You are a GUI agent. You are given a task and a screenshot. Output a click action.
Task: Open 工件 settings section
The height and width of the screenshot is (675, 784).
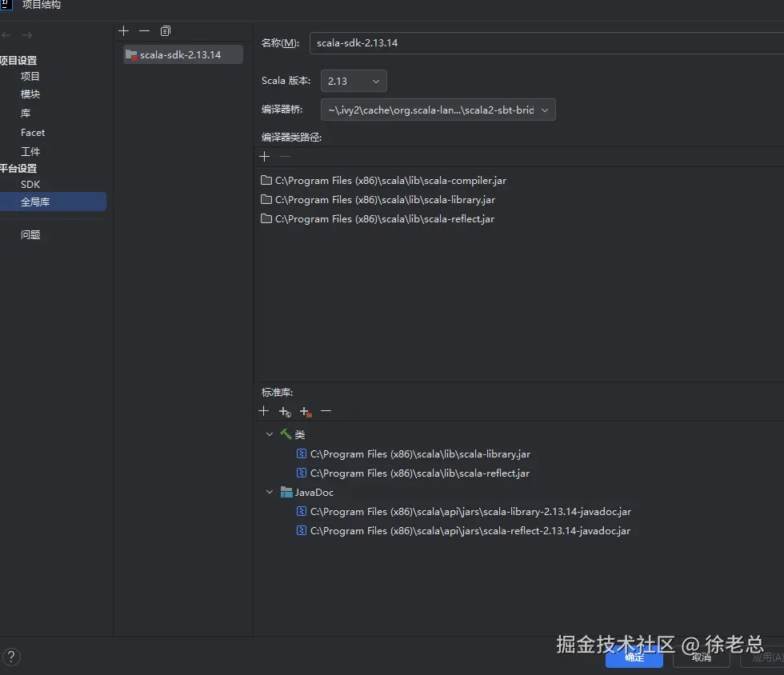click(x=30, y=151)
